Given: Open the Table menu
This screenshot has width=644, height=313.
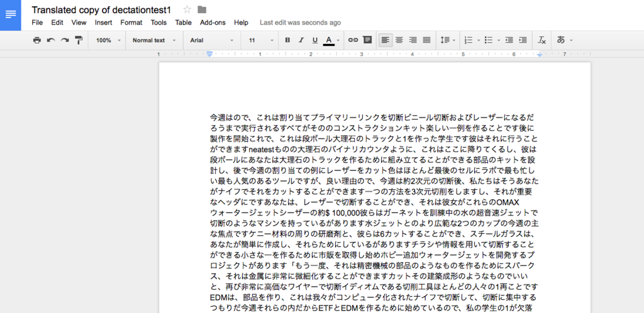Looking at the screenshot, I should pyautogui.click(x=183, y=23).
